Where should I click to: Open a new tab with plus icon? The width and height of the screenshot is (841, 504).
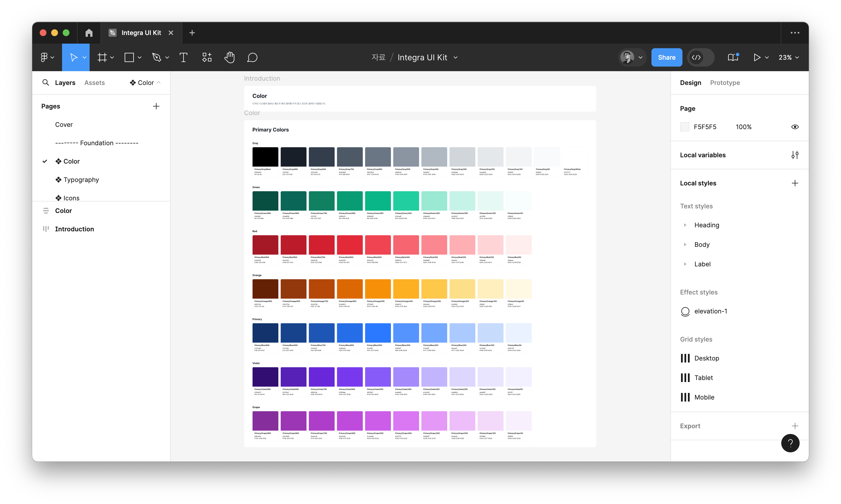192,33
